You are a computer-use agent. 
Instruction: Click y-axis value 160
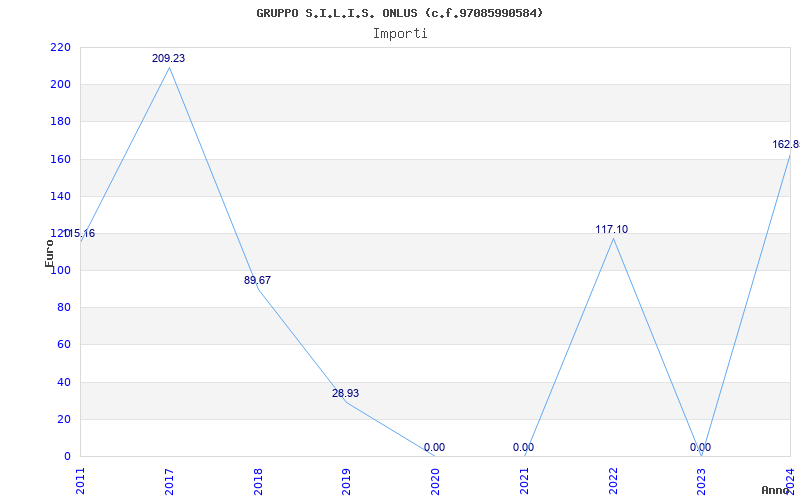click(x=60, y=159)
